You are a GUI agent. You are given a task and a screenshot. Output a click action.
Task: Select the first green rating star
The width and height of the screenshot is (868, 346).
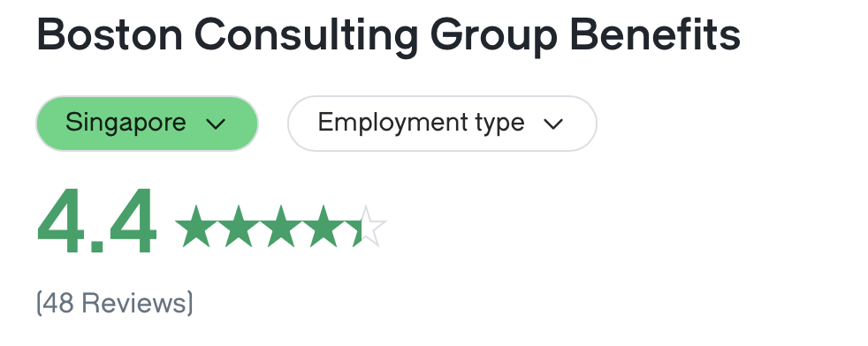[x=196, y=225]
